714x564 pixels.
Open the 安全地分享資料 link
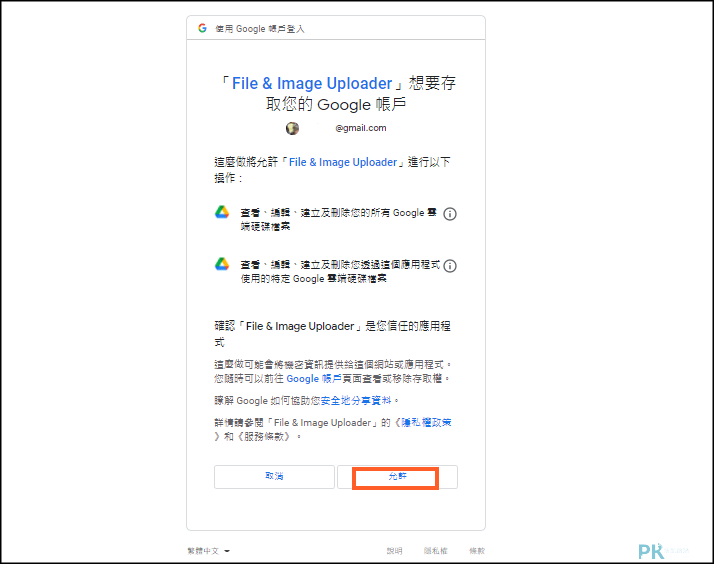point(356,401)
